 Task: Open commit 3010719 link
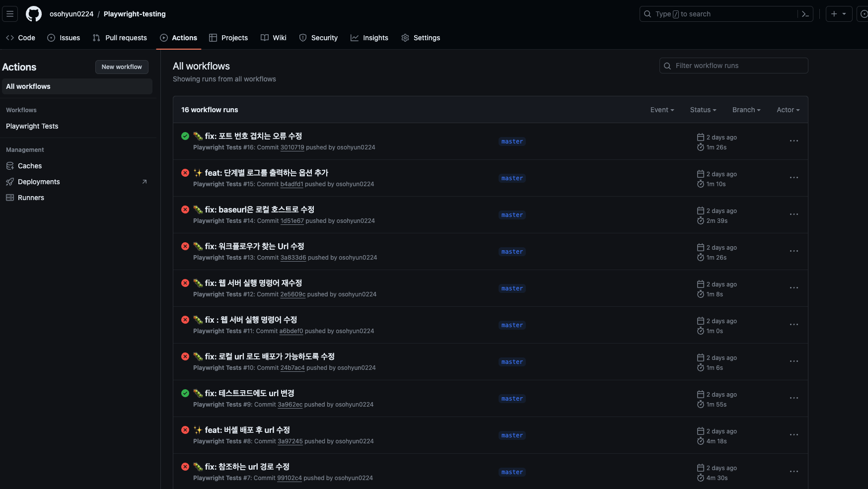292,147
